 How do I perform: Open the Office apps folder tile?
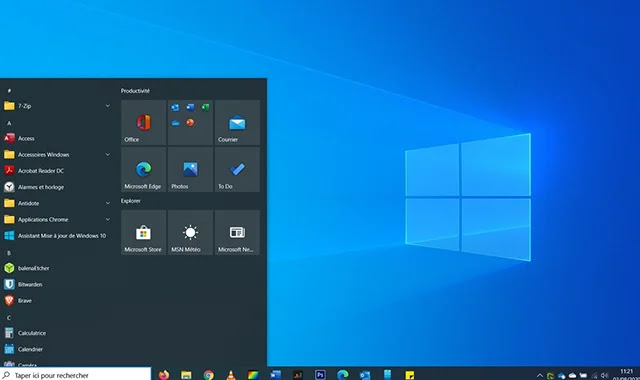click(x=190, y=122)
